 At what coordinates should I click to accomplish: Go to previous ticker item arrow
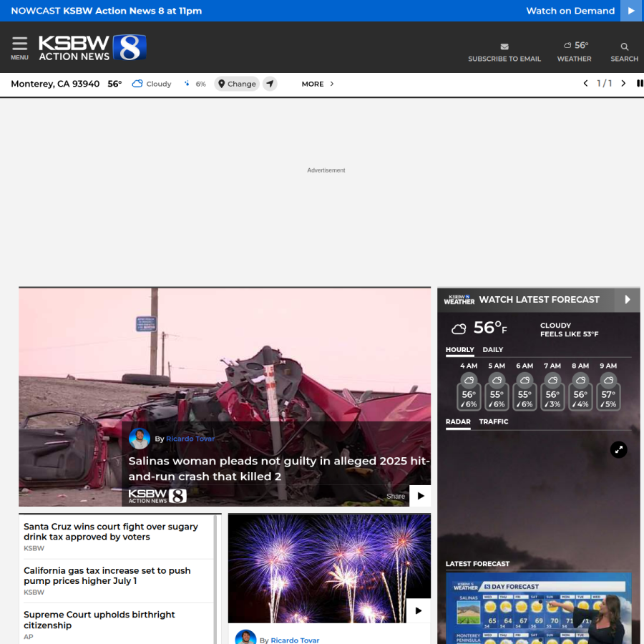(x=585, y=84)
